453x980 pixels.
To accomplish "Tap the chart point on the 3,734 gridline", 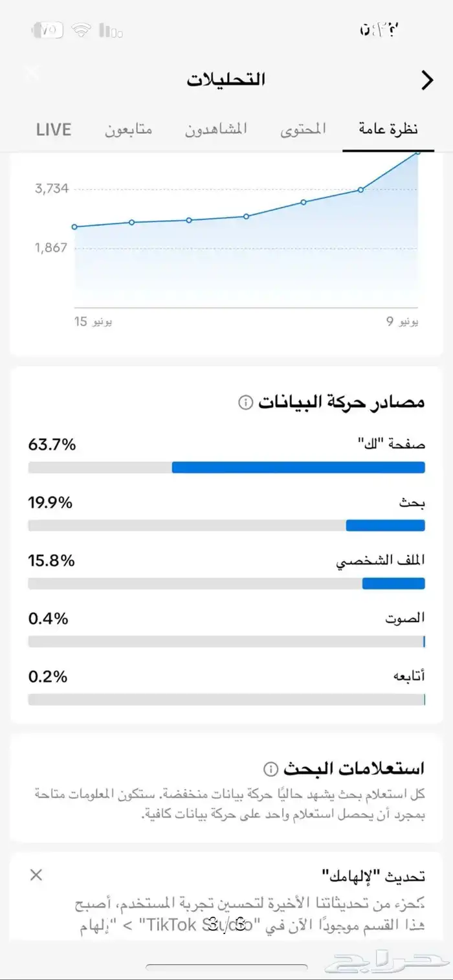I will (360, 190).
